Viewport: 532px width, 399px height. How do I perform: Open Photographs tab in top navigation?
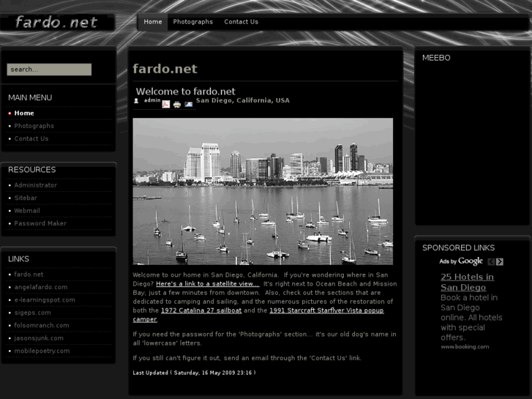click(192, 22)
